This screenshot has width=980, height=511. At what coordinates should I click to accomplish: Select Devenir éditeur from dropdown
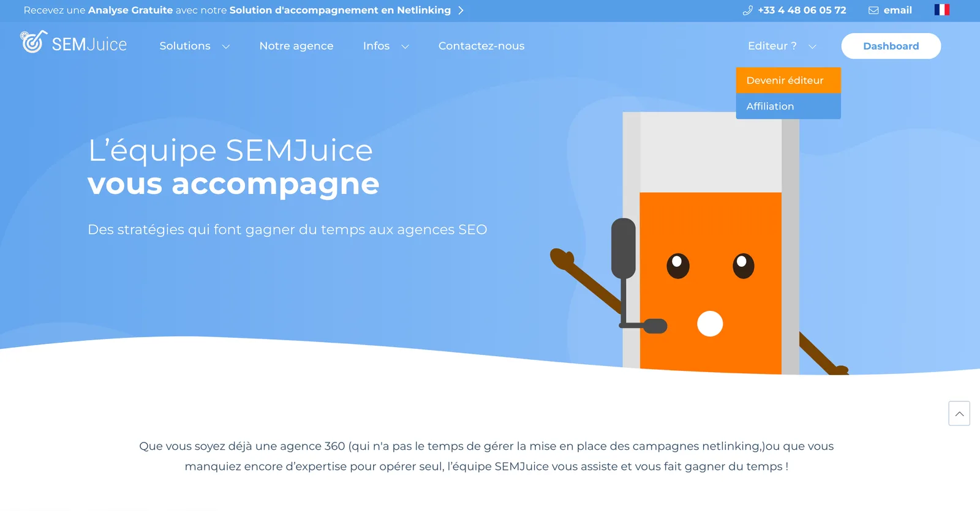point(788,80)
